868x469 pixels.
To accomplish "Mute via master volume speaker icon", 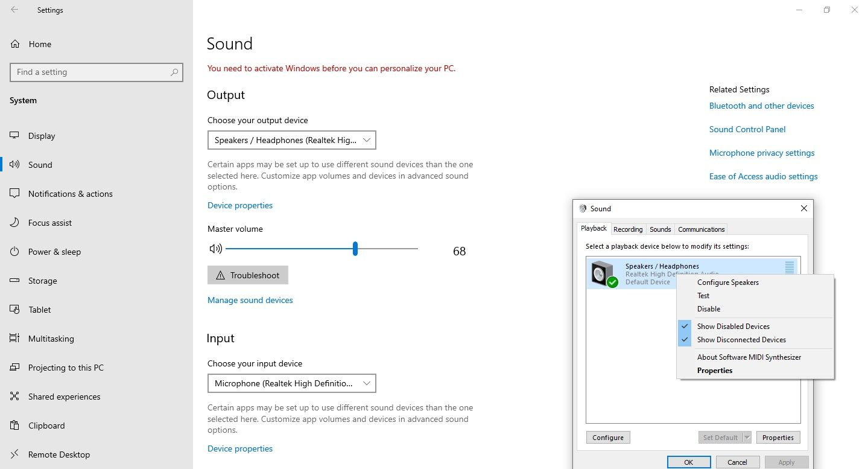I will (x=215, y=249).
